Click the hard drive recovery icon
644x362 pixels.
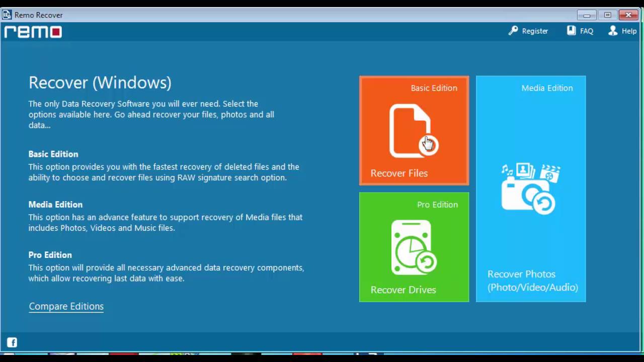coord(414,247)
